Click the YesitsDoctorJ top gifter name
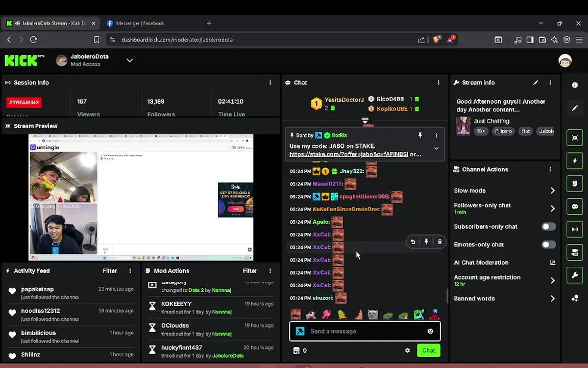Screen dimensions: 588x368 [344, 100]
